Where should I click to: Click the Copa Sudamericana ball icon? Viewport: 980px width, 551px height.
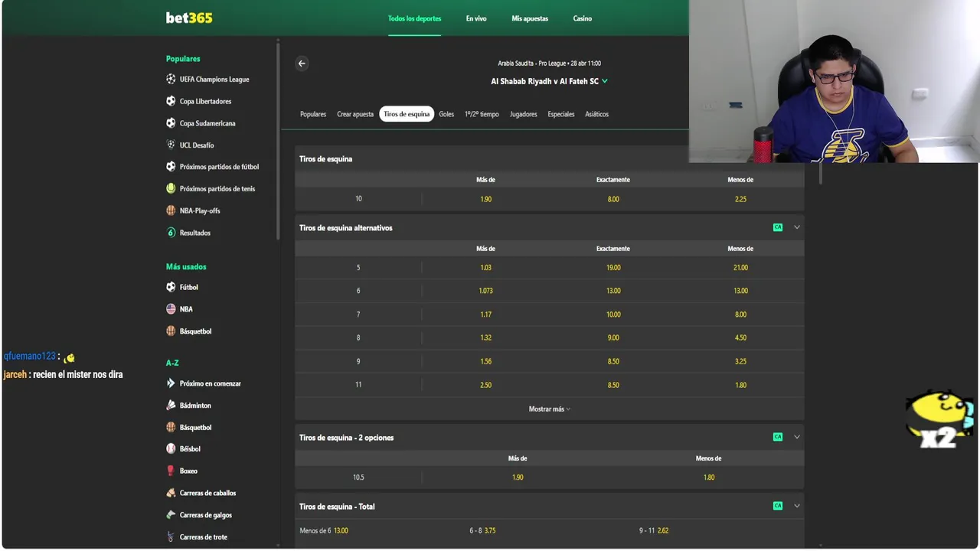coord(171,122)
